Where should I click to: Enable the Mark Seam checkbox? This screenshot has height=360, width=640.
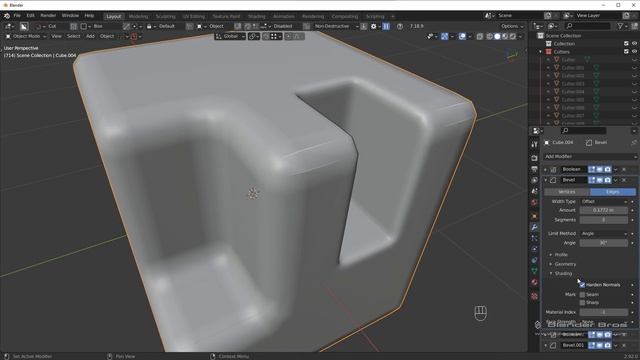tap(582, 294)
